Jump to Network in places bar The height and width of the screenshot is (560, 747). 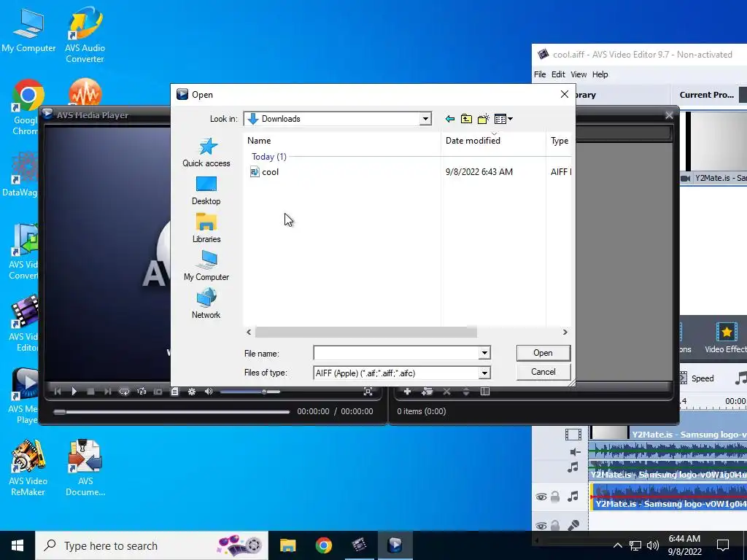coord(206,304)
